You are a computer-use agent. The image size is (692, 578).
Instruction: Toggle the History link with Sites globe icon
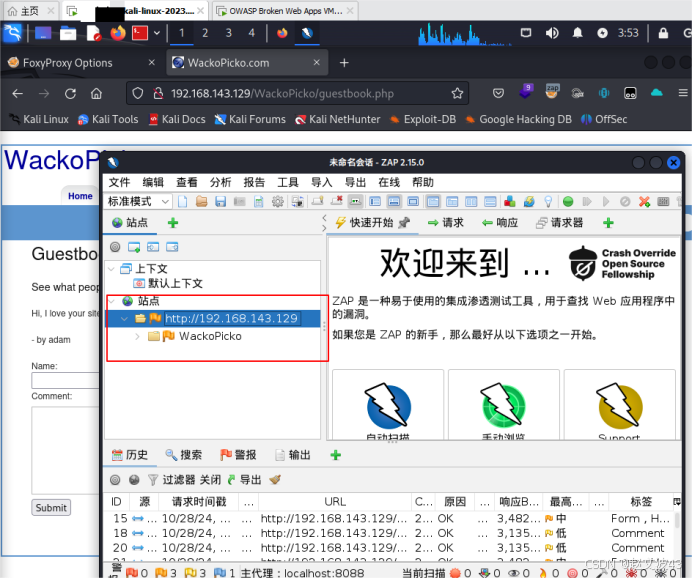[x=134, y=480]
